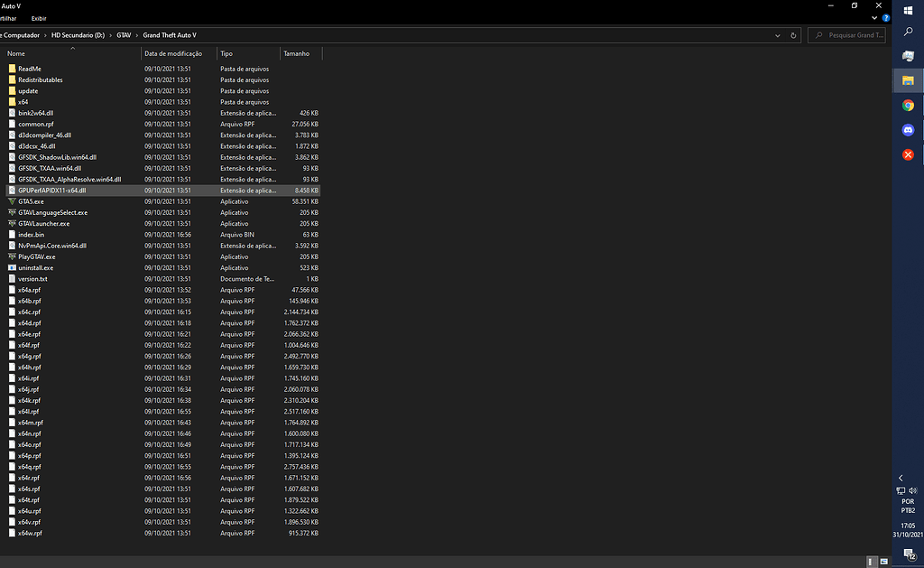Switch to the Compartilhar ribbon tab
Image resolution: width=924 pixels, height=568 pixels.
click(9, 18)
